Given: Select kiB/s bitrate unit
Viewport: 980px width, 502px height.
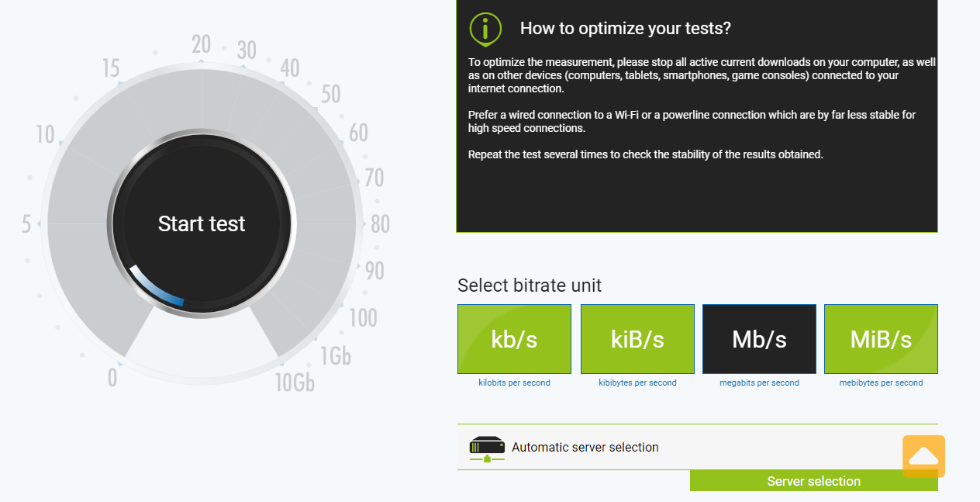Looking at the screenshot, I should (x=637, y=339).
